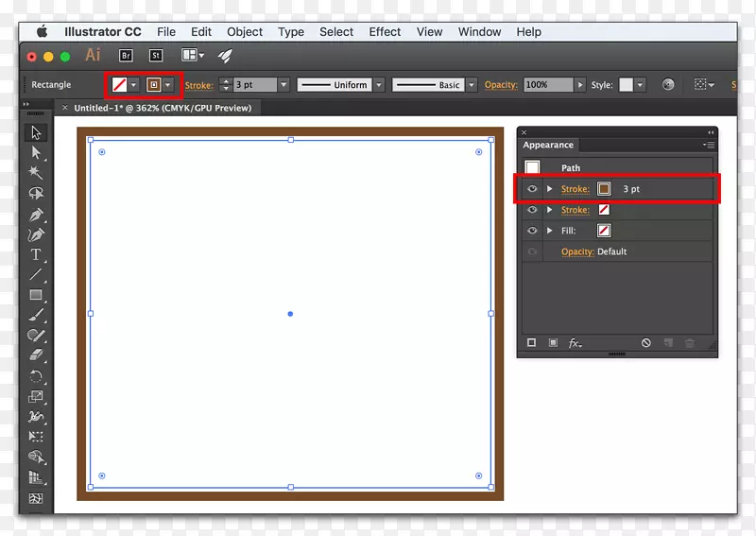Open Adobe Stock with St icon
This screenshot has height=536, width=756.
[x=156, y=56]
